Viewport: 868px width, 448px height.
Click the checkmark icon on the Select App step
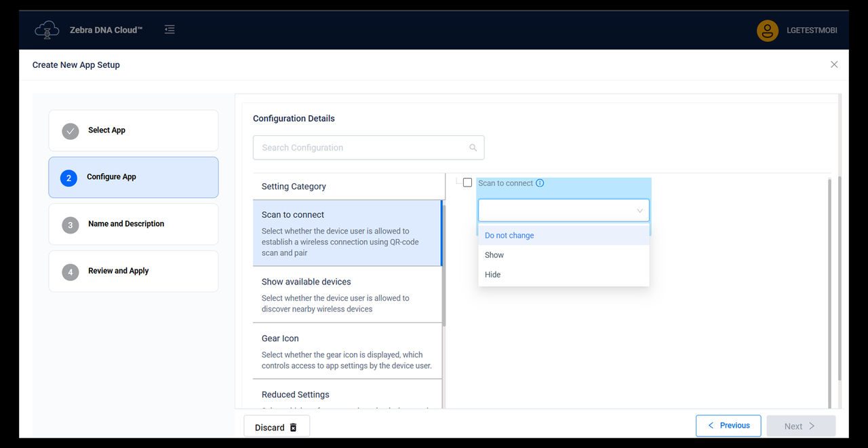pyautogui.click(x=70, y=131)
